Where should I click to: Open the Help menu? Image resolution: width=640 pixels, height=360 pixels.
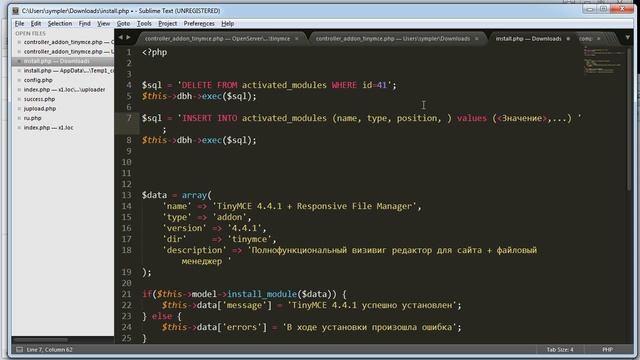pos(227,24)
